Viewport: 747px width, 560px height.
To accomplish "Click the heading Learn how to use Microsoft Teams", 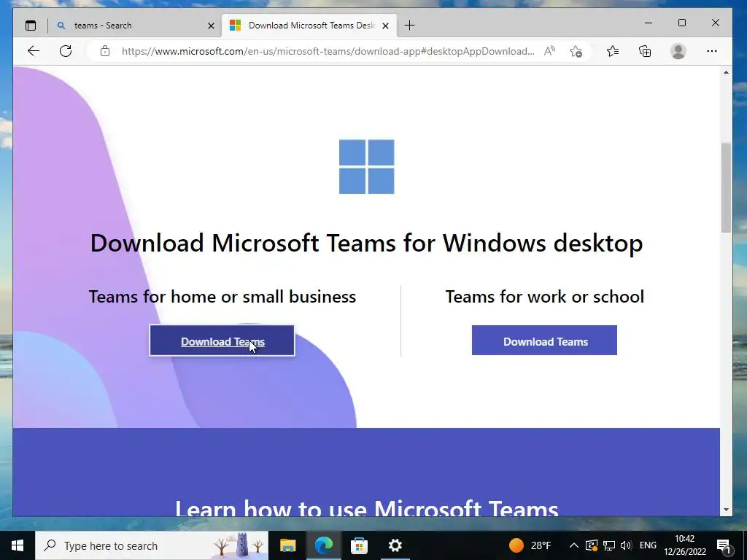I will coord(366,507).
